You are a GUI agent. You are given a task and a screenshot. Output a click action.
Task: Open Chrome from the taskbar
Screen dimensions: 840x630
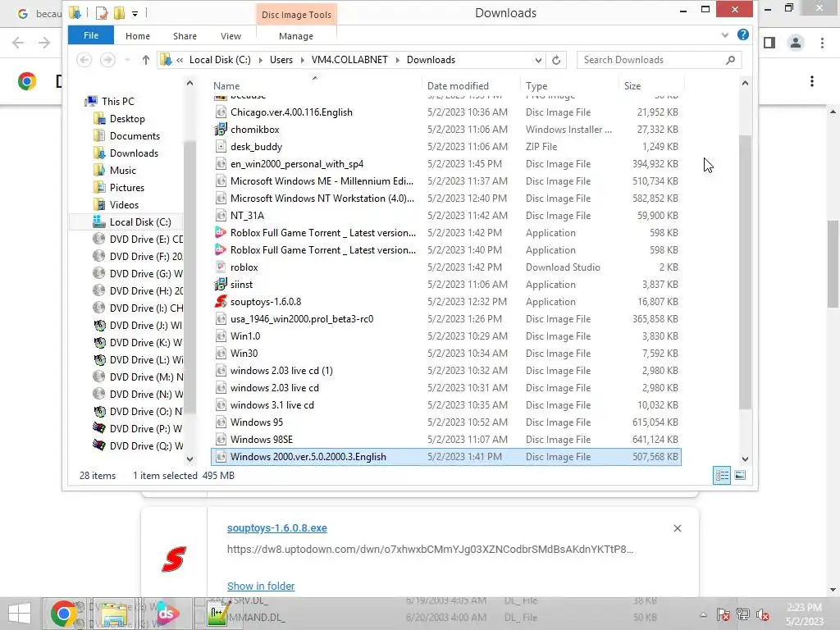pos(63,614)
